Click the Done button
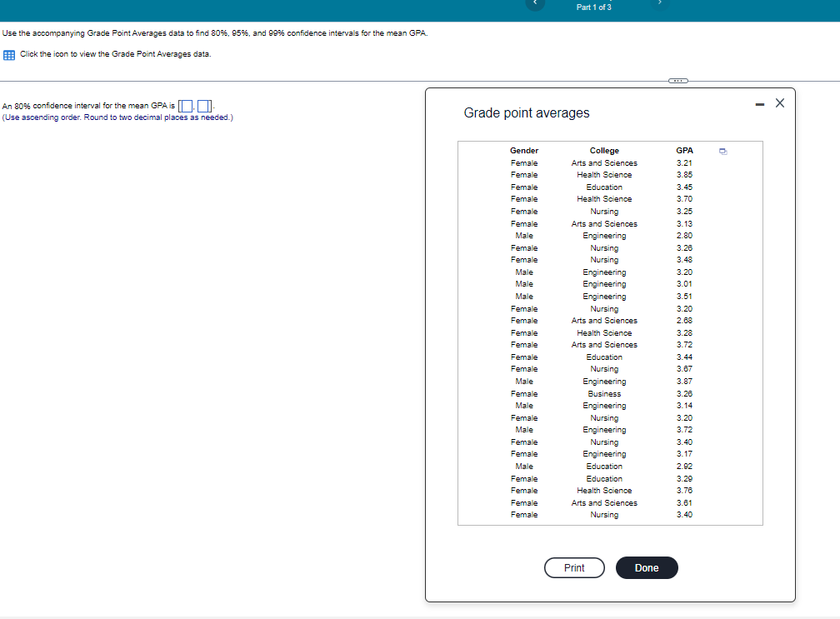Image resolution: width=840 pixels, height=619 pixels. pyautogui.click(x=647, y=567)
